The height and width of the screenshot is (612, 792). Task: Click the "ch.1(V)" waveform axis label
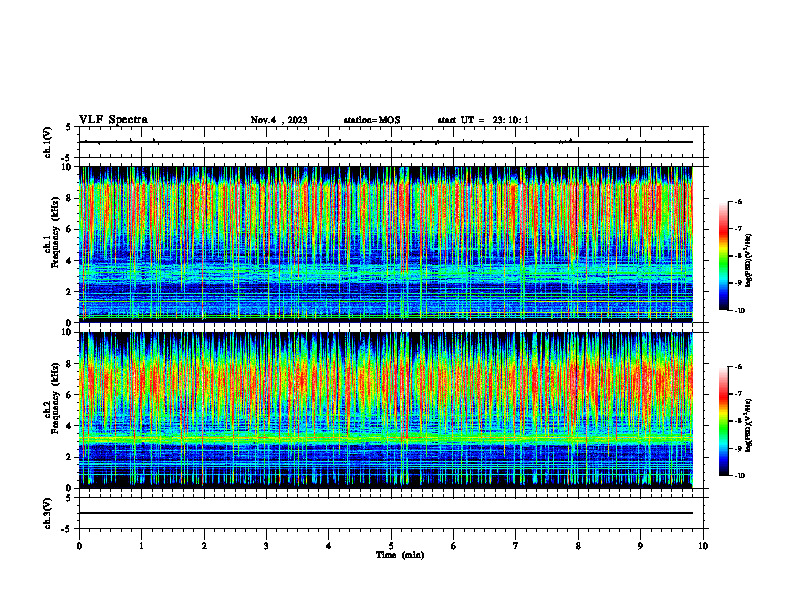point(47,142)
